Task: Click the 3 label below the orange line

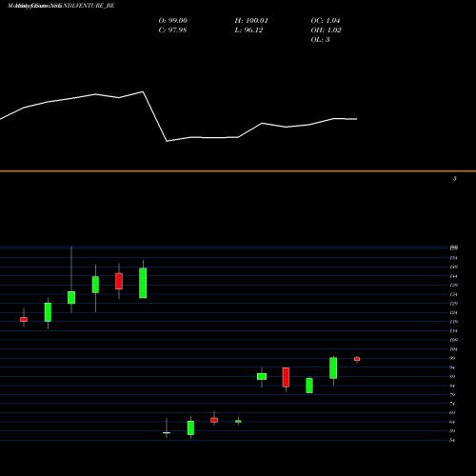Action: 455,179
